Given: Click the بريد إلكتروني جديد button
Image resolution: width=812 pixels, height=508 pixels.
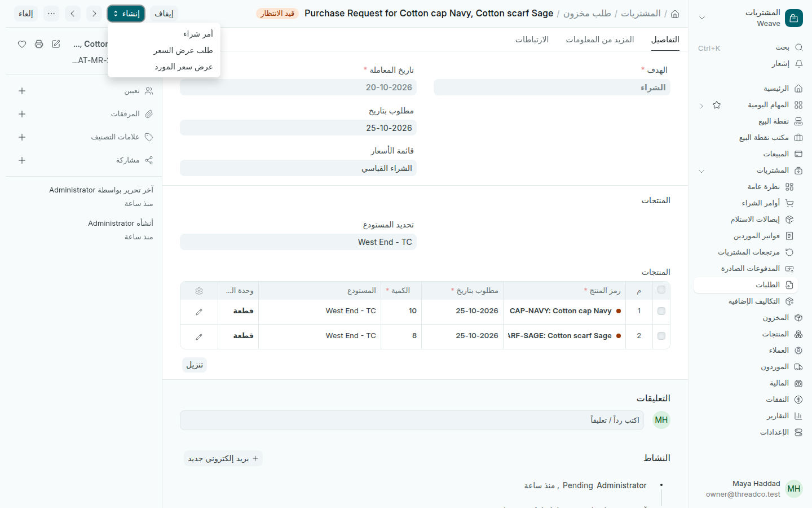Looking at the screenshot, I should coord(223,458).
